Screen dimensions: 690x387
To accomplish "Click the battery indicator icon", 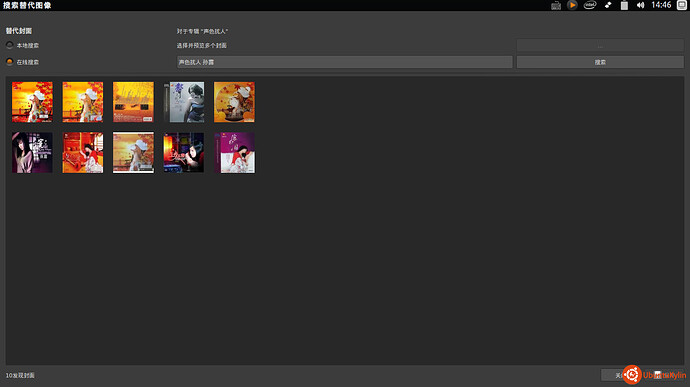I will click(x=624, y=5).
